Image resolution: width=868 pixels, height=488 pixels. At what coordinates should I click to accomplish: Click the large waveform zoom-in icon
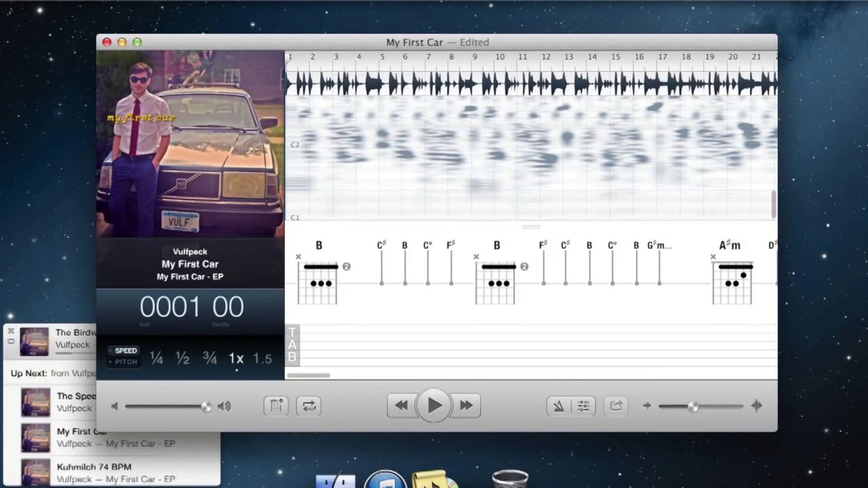[757, 406]
